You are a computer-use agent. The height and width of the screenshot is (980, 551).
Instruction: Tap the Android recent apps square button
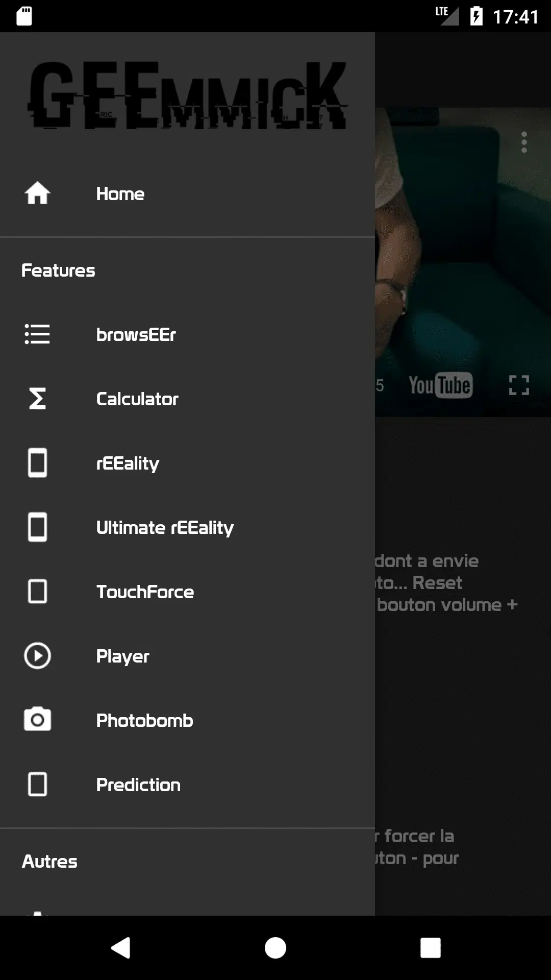tap(430, 948)
